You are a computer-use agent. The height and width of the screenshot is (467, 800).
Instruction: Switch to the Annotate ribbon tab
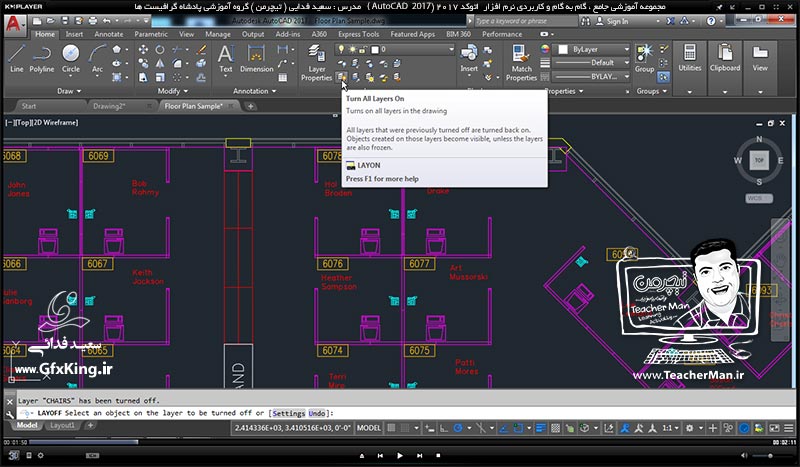click(x=109, y=34)
